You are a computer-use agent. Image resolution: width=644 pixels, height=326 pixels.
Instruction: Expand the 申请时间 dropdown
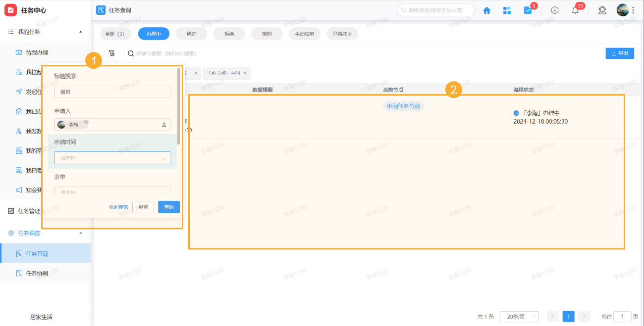112,158
